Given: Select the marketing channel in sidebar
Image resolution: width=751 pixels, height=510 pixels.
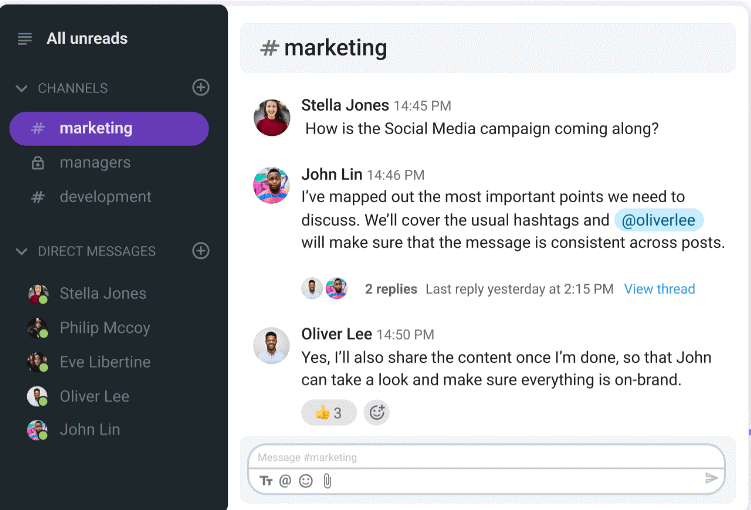Looking at the screenshot, I should coord(109,129).
